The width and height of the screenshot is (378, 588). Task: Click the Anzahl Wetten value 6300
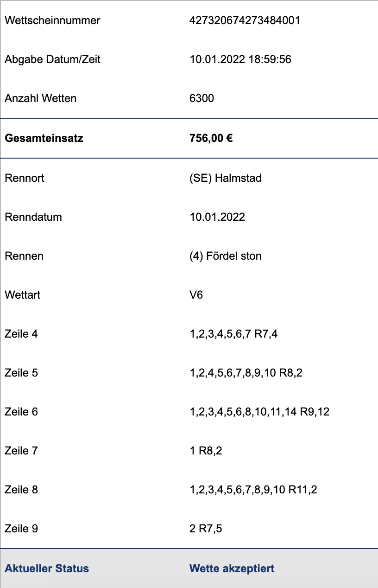[202, 98]
